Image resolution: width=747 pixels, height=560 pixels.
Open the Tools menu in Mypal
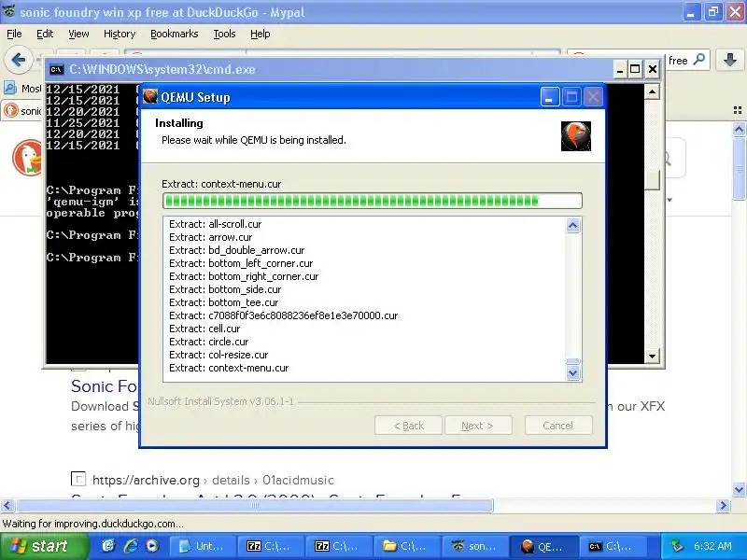(x=224, y=34)
